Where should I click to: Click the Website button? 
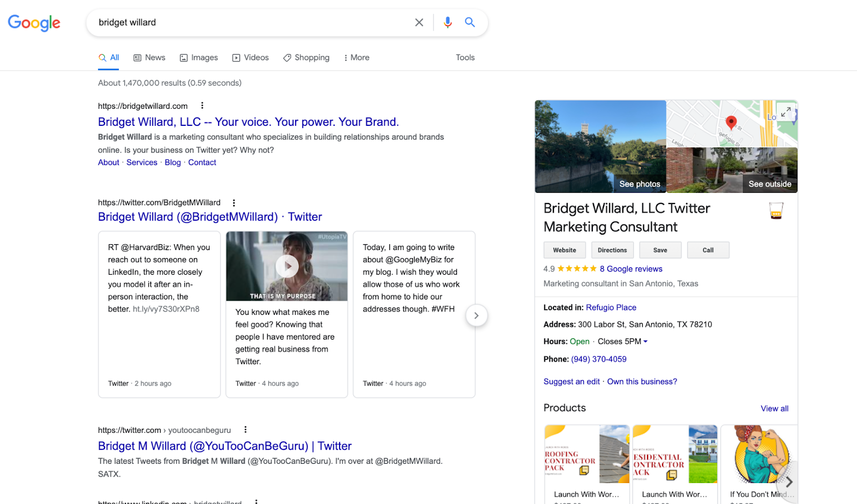[565, 250]
